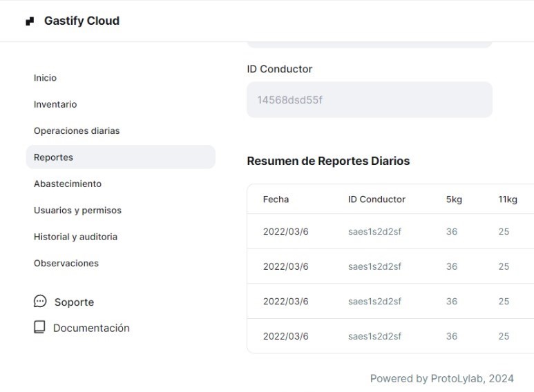Click the ID Conductor input field
This screenshot has height=392, width=534.
[369, 100]
